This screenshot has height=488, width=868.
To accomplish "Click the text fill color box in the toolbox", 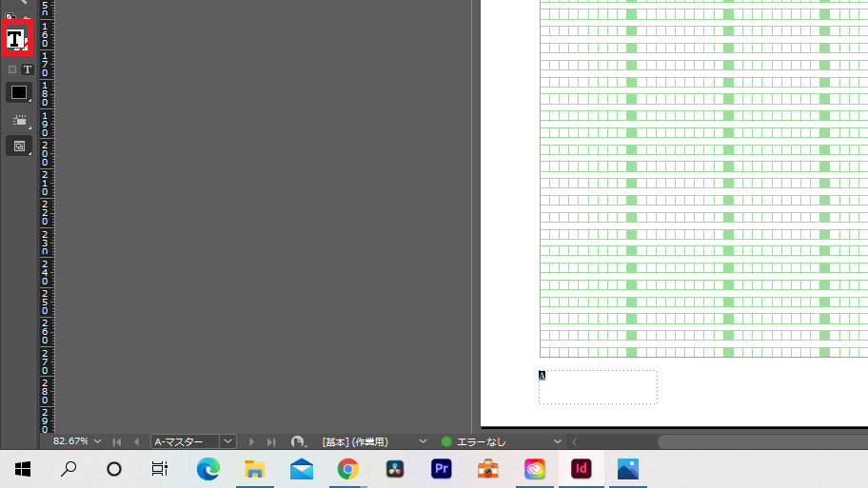I will (16, 39).
